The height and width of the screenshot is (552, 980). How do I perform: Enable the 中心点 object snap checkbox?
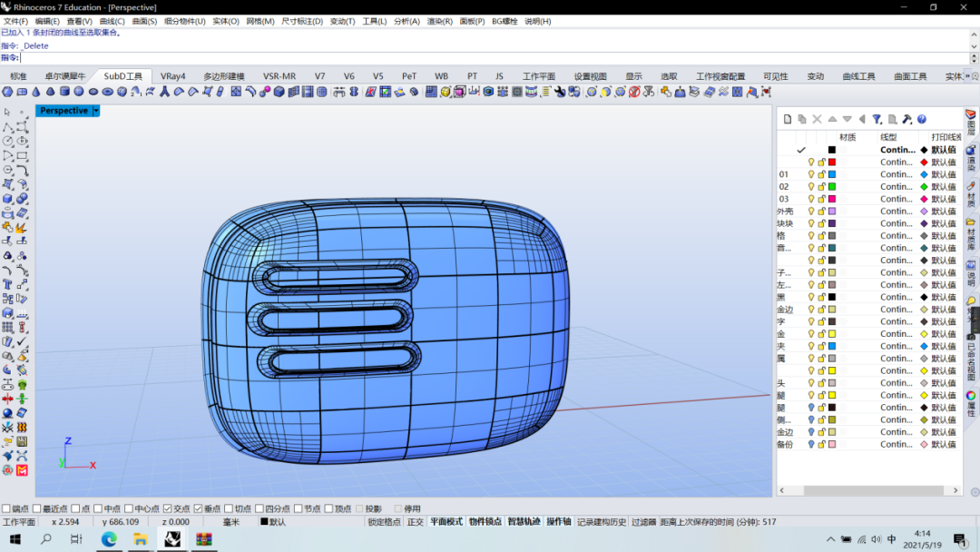point(129,508)
